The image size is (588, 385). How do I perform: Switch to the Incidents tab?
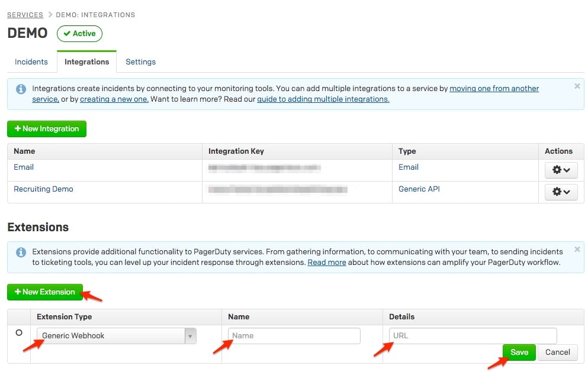click(x=31, y=62)
